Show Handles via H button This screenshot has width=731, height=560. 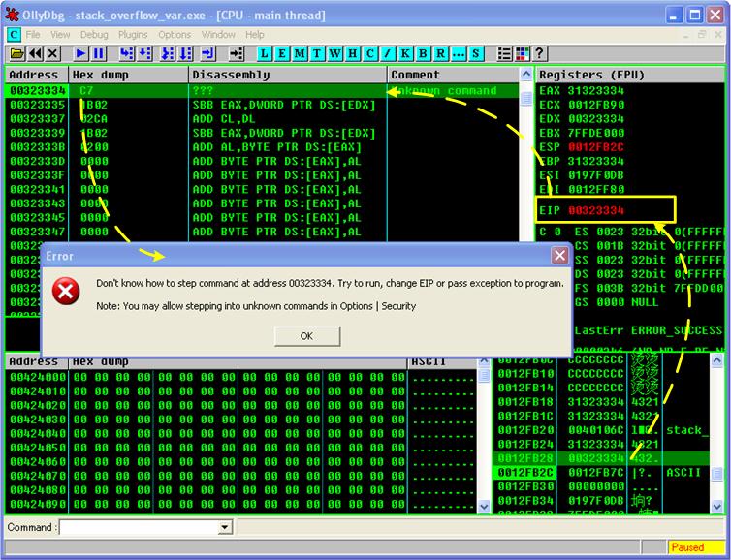coord(353,53)
